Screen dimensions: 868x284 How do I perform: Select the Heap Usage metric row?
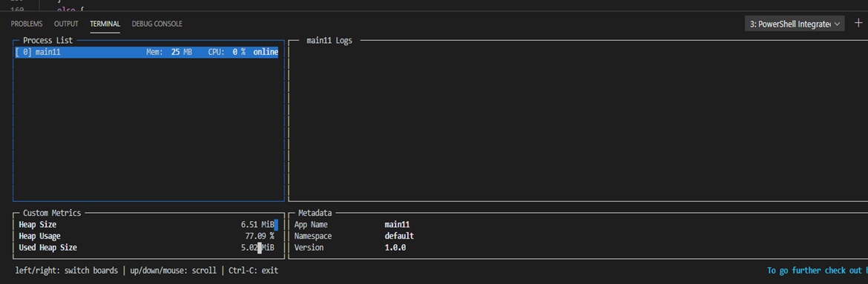pos(146,236)
